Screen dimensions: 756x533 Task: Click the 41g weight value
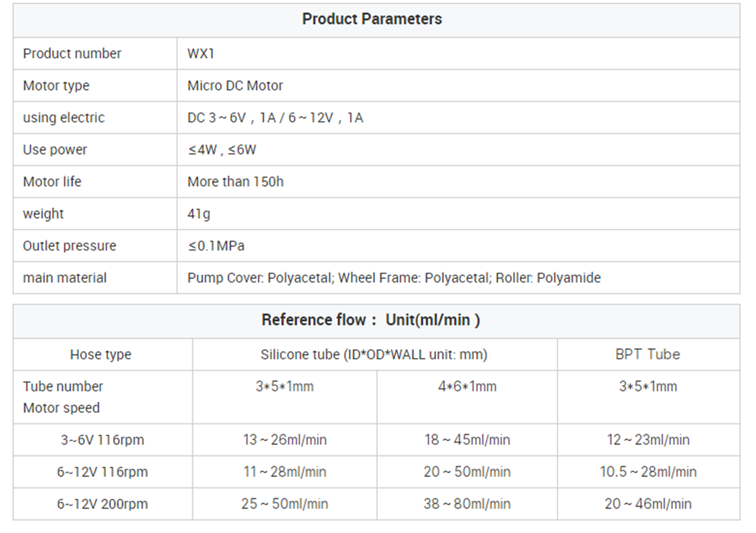tap(199, 214)
